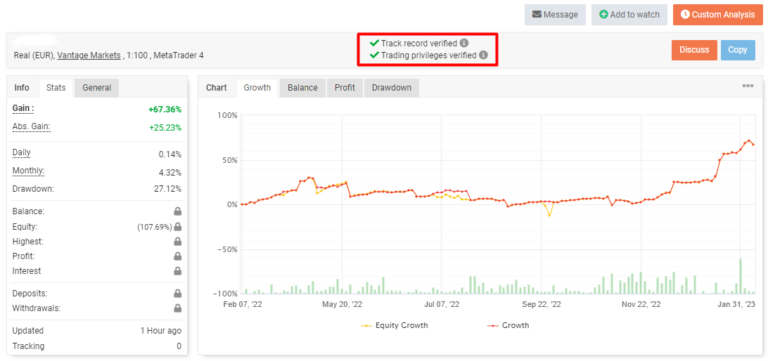This screenshot has height=361, width=768.
Task: Switch to the Profit chart tab
Action: (x=345, y=88)
